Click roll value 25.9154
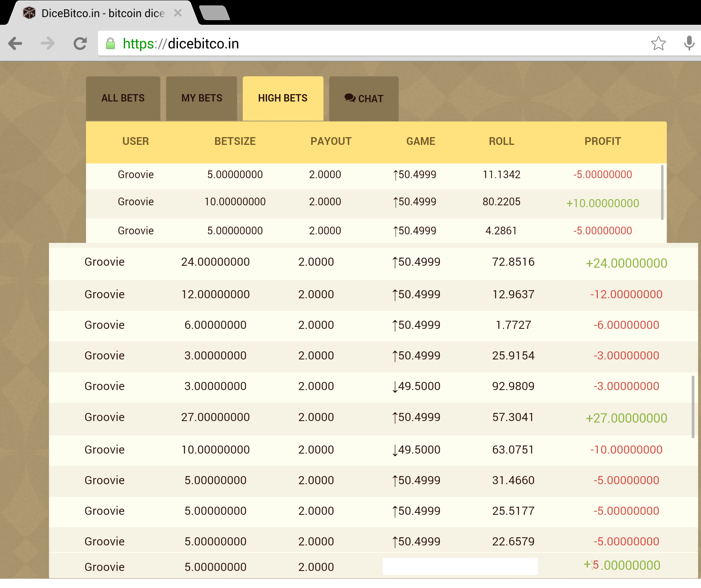Viewport: 701px width, 588px height. click(513, 356)
